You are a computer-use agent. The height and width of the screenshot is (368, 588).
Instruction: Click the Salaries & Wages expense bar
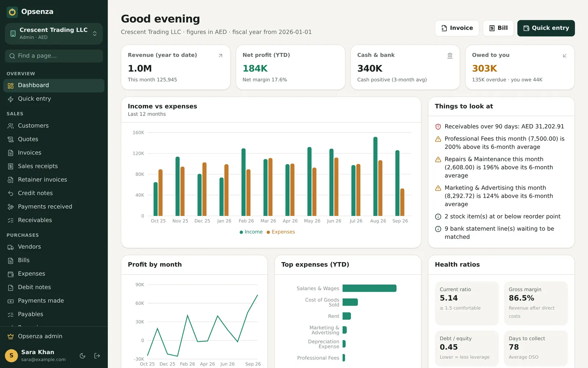(x=369, y=288)
